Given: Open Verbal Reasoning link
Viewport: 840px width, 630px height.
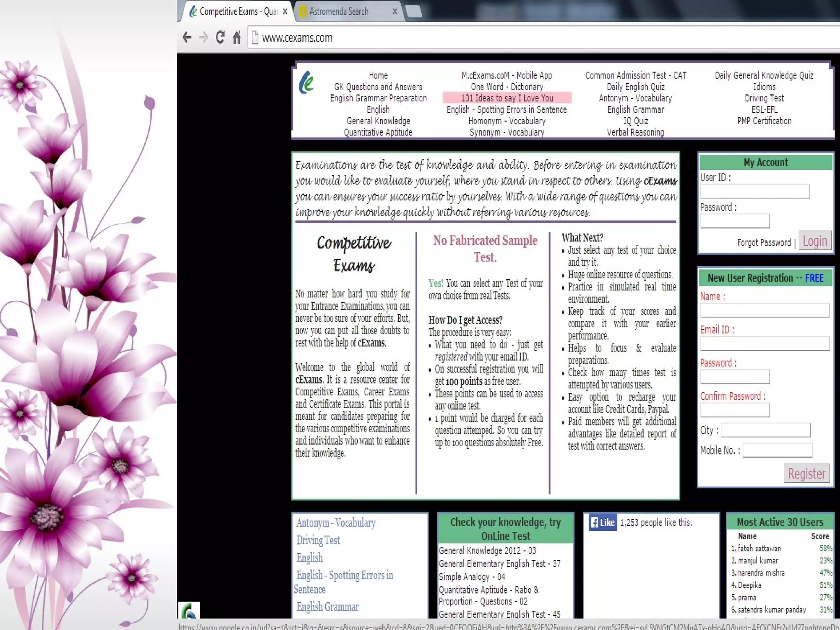Looking at the screenshot, I should 636,132.
